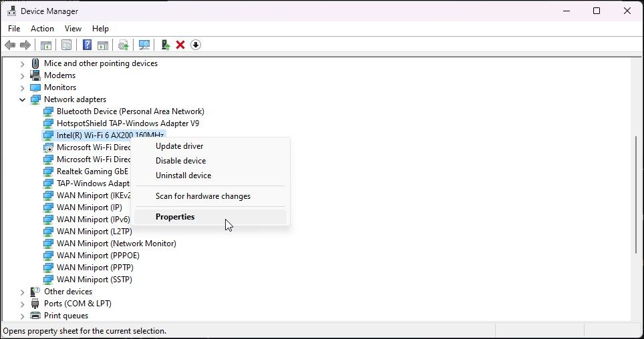644x339 pixels.
Task: Scan for hardware changes using monitor magnifier icon
Action: tap(144, 45)
